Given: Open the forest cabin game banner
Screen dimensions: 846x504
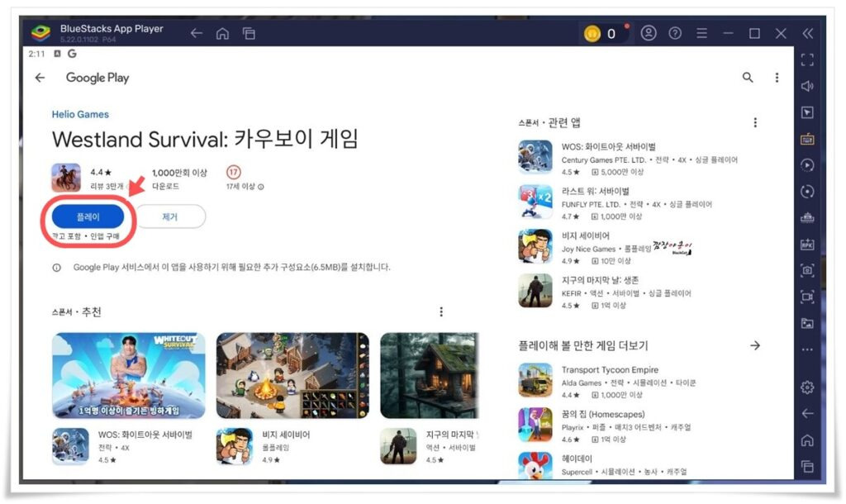Looking at the screenshot, I should point(430,376).
